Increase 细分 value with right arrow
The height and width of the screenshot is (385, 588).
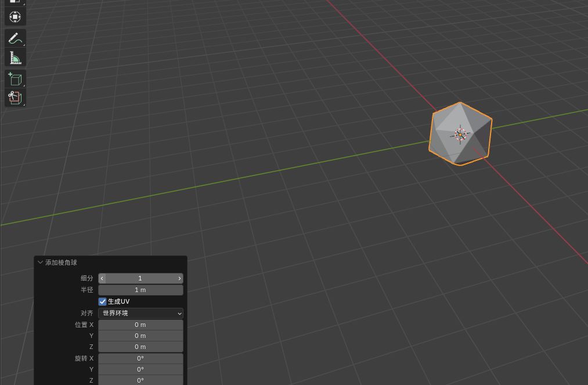(x=179, y=278)
